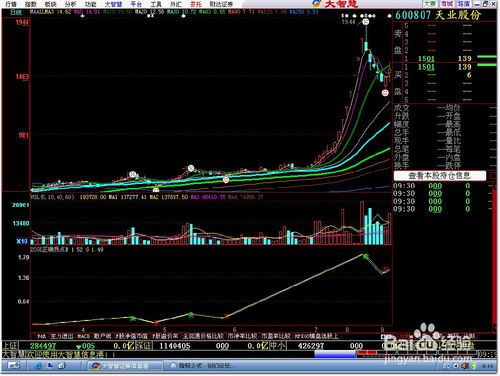The image size is (500, 376).
Task: Click the red smiley marker below the recent candles
Action: tap(385, 92)
